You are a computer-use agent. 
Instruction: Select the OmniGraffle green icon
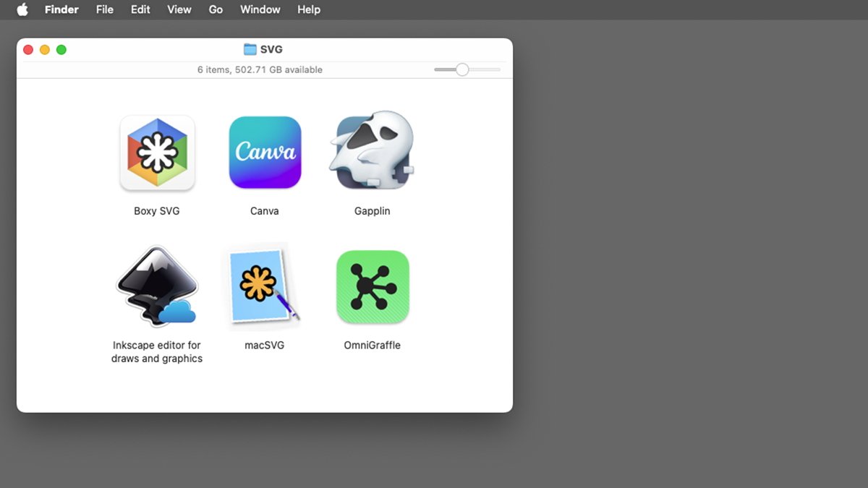(373, 287)
